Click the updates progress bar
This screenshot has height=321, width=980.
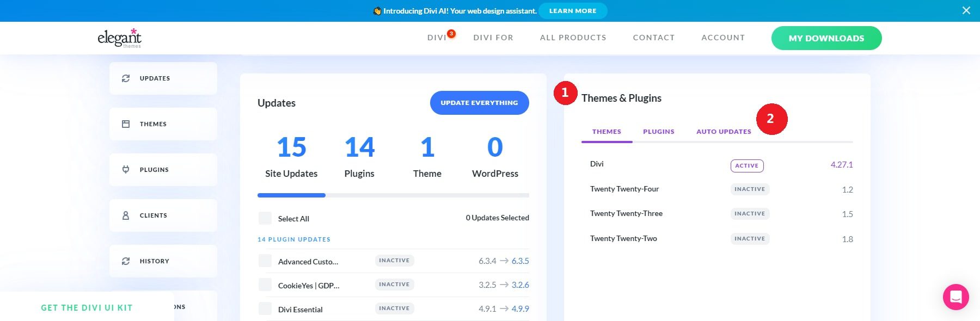tap(393, 195)
